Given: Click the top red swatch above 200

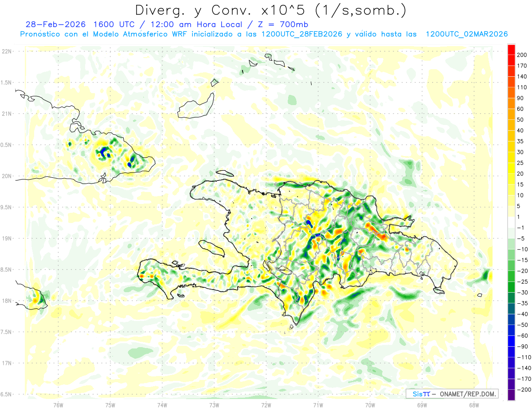Looking at the screenshot, I should pos(511,49).
